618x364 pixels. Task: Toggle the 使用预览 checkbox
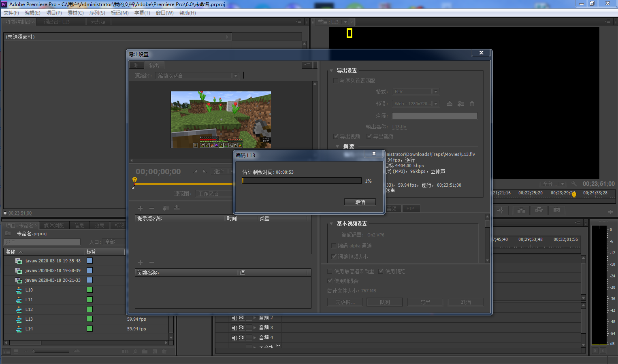tap(381, 271)
